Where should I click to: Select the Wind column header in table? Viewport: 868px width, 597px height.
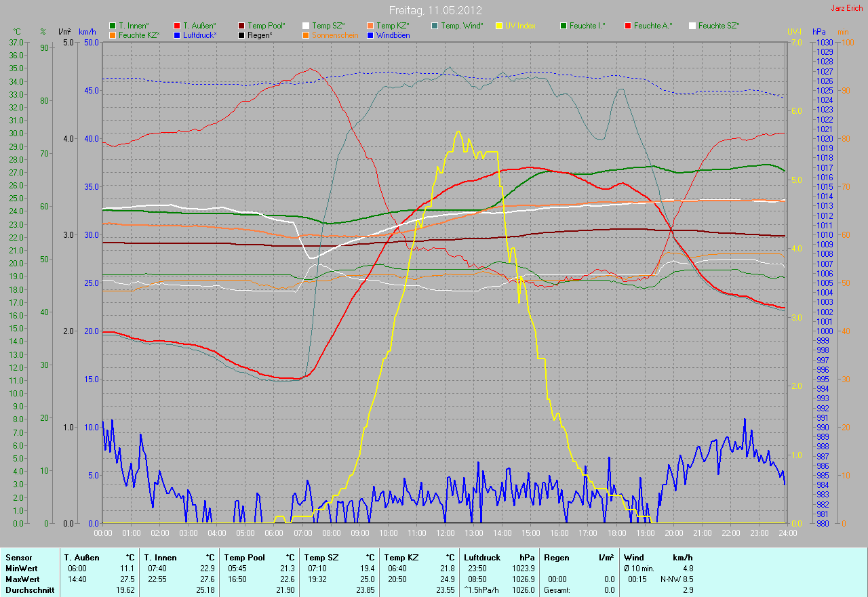634,558
